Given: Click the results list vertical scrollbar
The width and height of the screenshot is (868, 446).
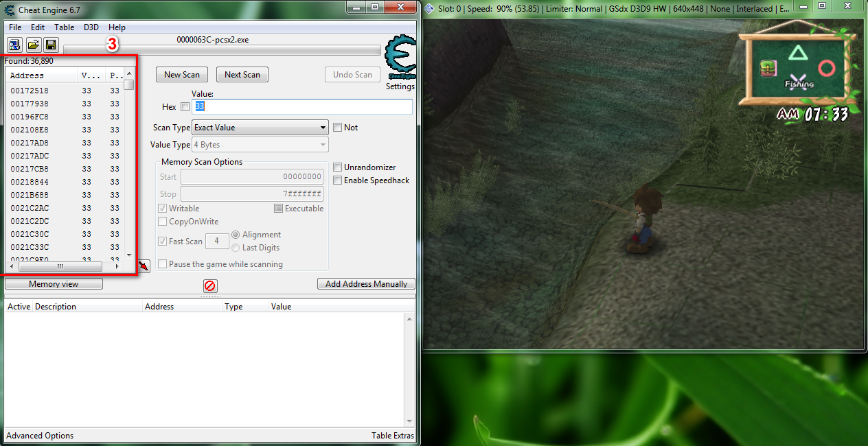Looking at the screenshot, I should pyautogui.click(x=129, y=164).
